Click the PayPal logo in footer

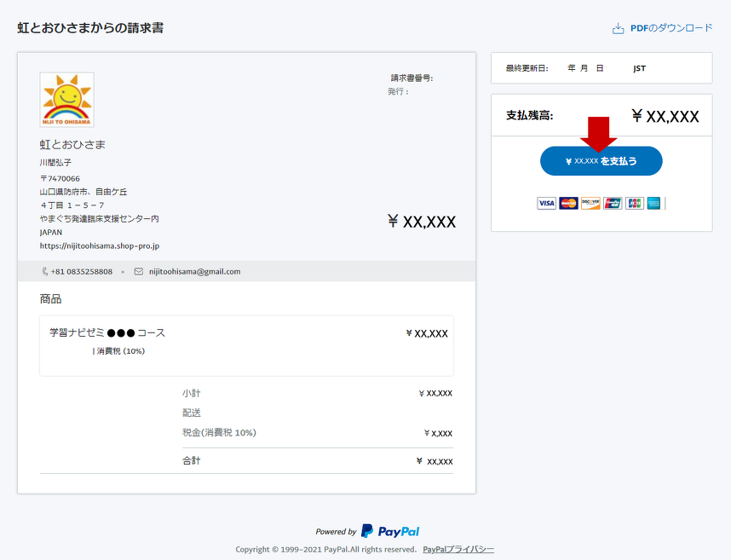[390, 531]
